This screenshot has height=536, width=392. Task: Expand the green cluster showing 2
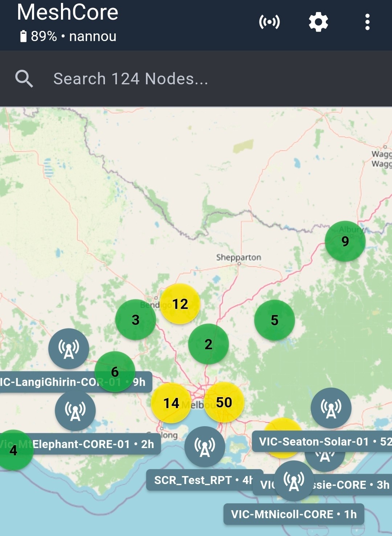pyautogui.click(x=208, y=344)
